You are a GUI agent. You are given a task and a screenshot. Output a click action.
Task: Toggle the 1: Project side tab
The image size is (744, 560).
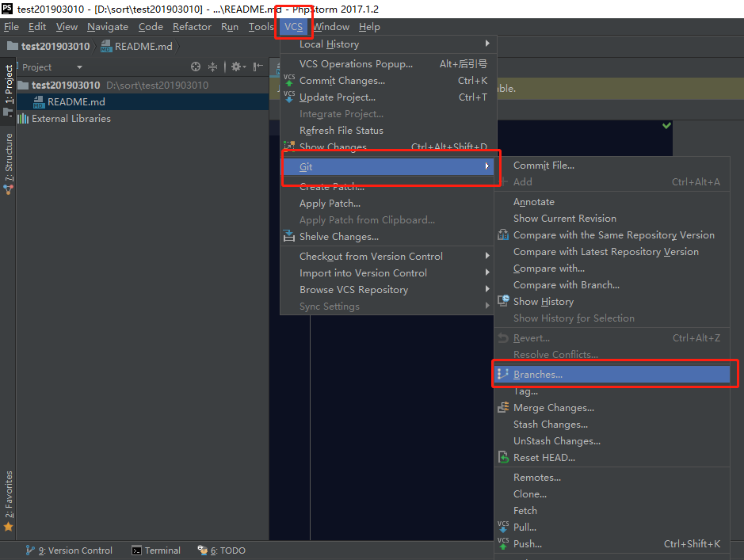(x=8, y=90)
